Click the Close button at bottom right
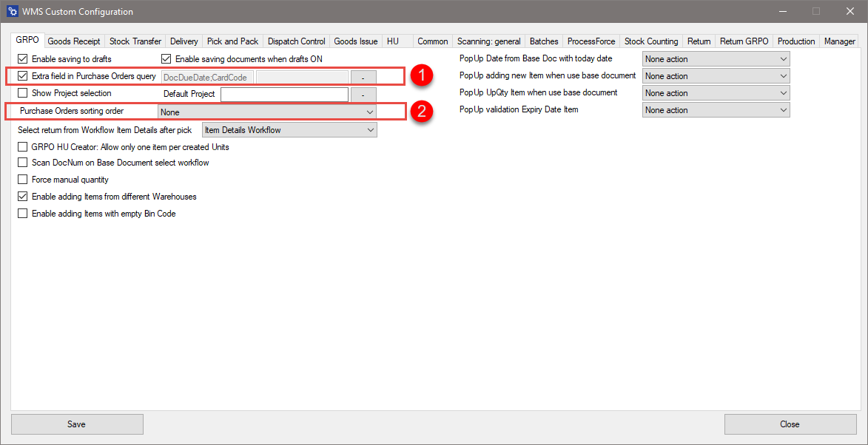The image size is (868, 445). tap(790, 424)
